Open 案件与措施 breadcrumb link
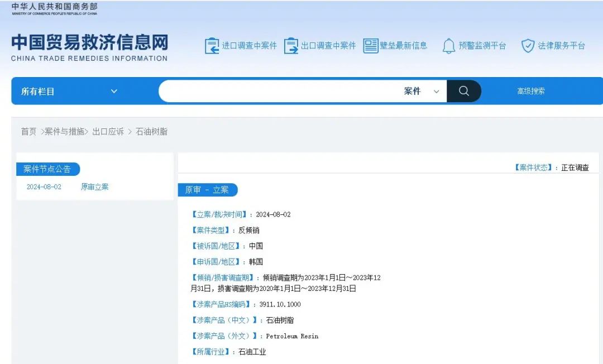The width and height of the screenshot is (603, 364). [65, 131]
